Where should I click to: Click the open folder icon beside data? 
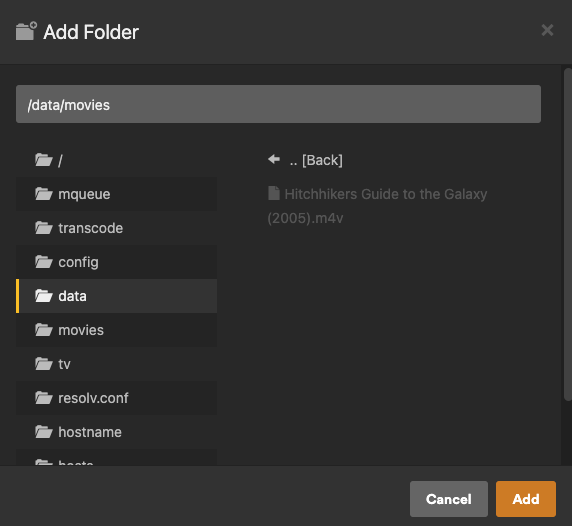click(x=44, y=295)
